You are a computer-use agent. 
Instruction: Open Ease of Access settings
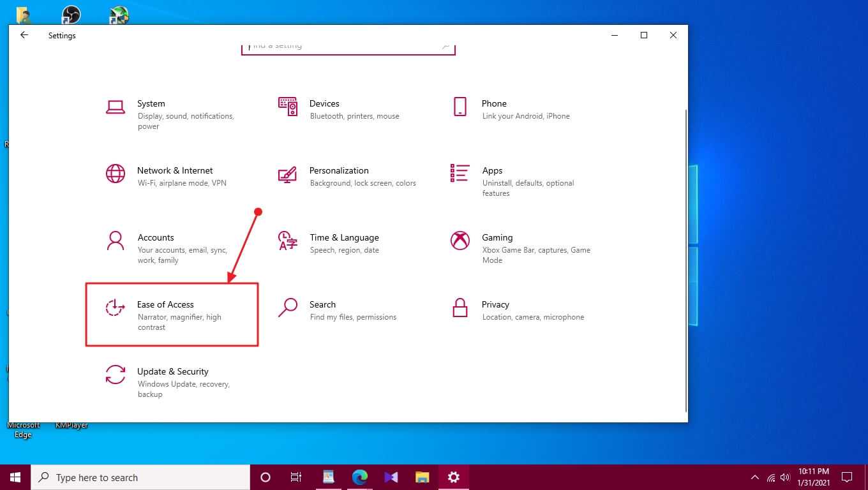coord(165,305)
